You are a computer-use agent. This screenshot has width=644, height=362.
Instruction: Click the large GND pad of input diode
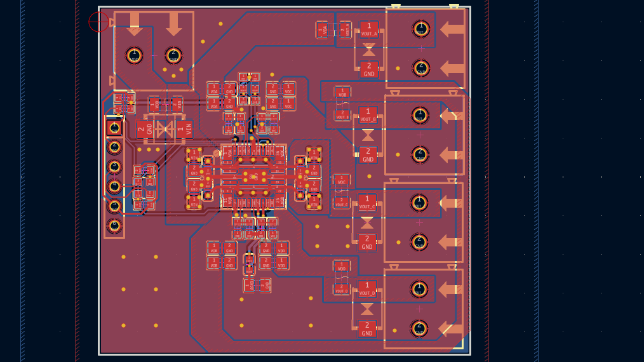click(145, 130)
